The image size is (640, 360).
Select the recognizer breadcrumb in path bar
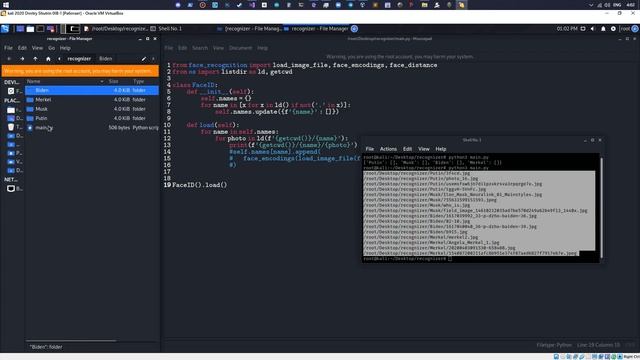[x=79, y=59]
